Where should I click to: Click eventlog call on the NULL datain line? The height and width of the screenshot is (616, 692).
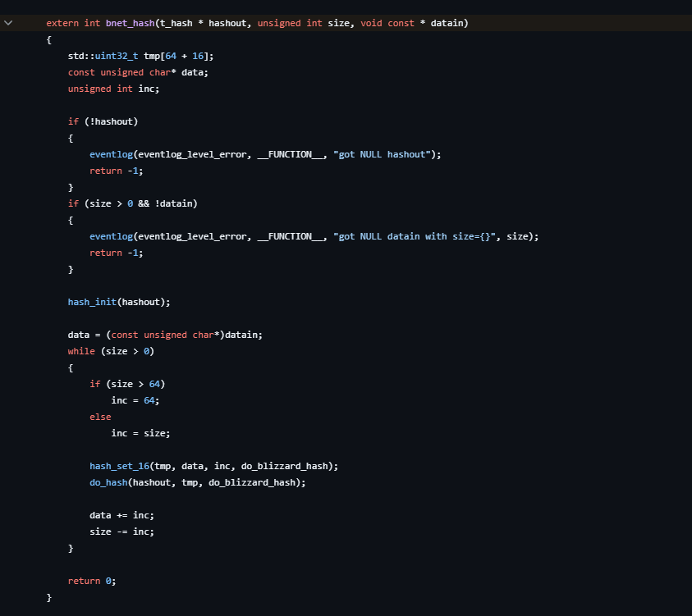point(111,236)
